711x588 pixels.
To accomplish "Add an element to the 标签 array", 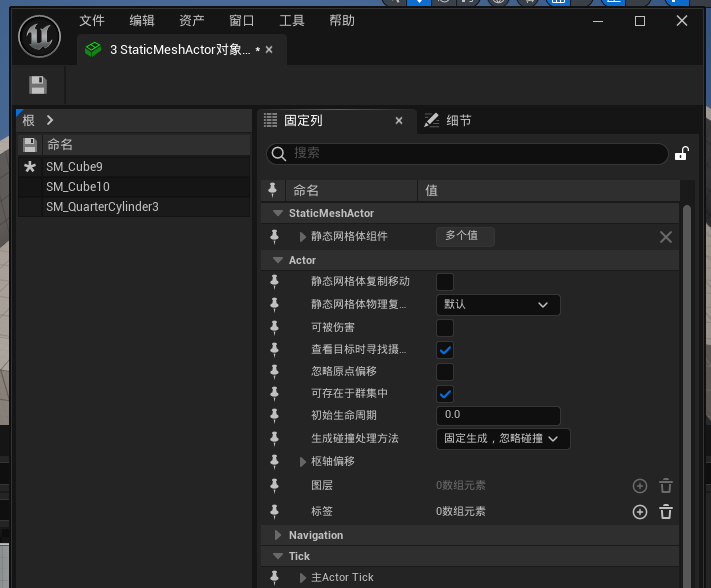I will pyautogui.click(x=640, y=512).
